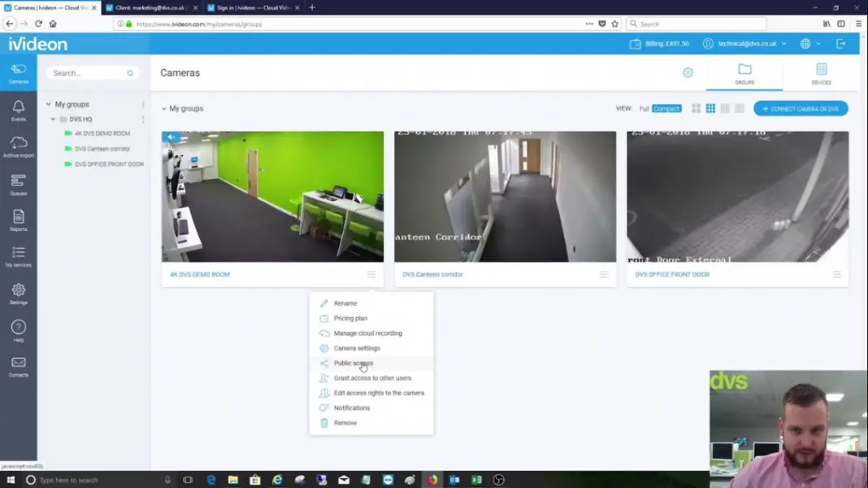Click the gear icon beside Groups tab

tap(688, 72)
